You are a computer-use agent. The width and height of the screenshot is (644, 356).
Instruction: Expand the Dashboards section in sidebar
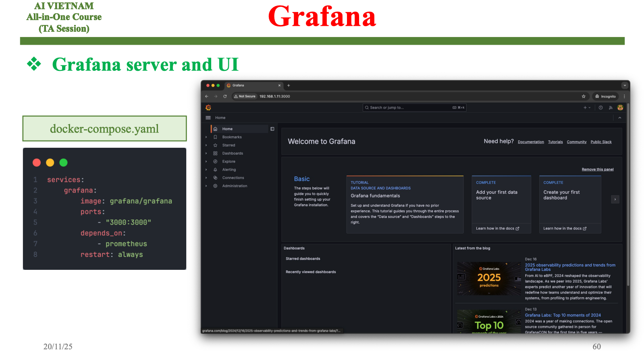point(206,153)
